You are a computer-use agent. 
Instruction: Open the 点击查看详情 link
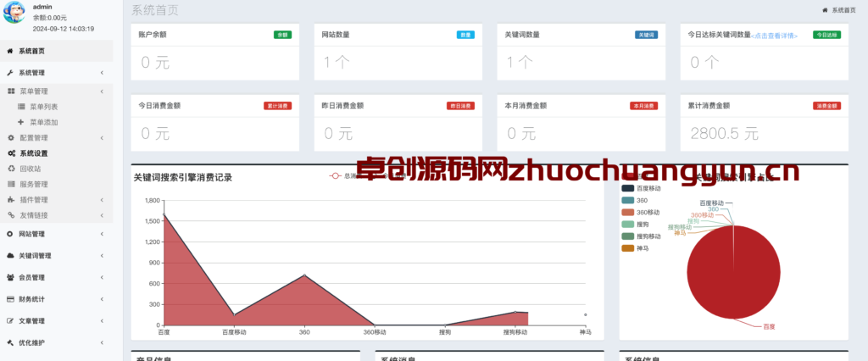775,36
